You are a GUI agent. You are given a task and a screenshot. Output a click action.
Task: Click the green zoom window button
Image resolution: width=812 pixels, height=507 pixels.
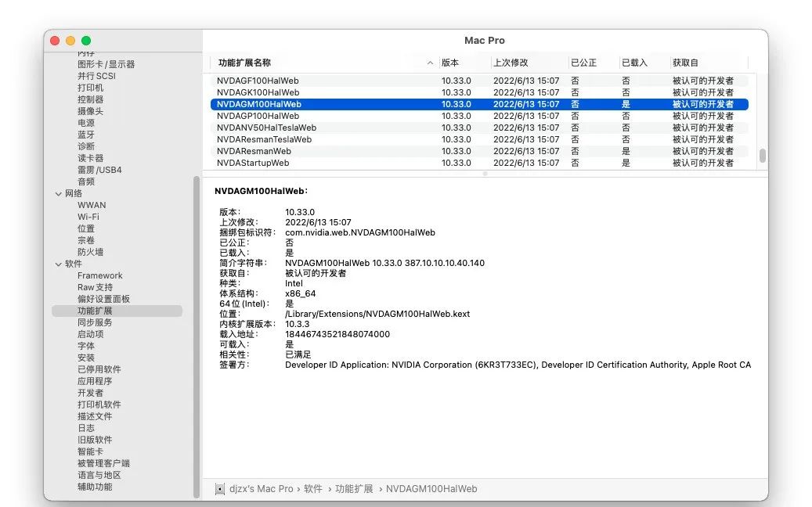pyautogui.click(x=86, y=41)
